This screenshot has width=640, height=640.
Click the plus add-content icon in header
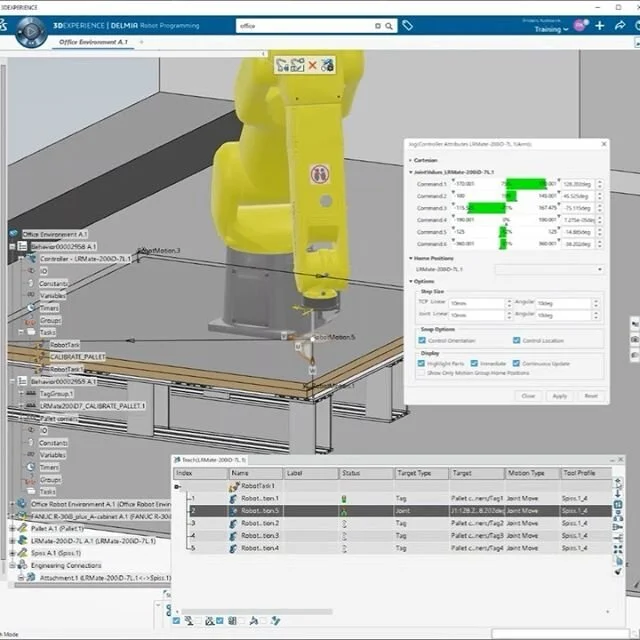coord(599,26)
